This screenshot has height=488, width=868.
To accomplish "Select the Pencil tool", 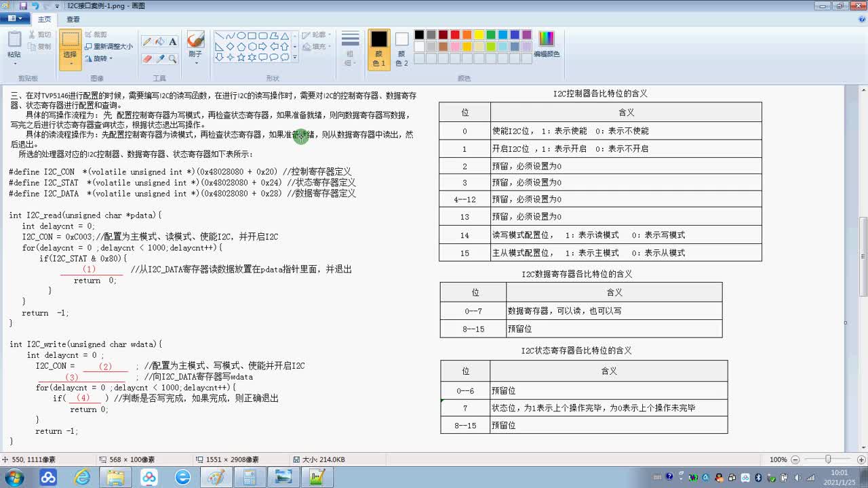I will [147, 41].
